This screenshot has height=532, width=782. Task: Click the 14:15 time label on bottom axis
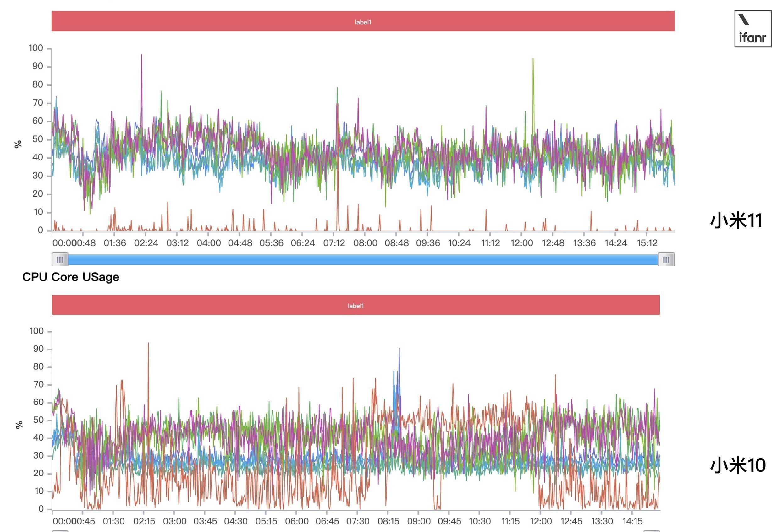coord(632,521)
